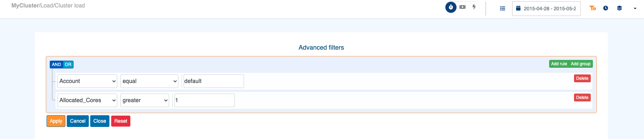
Task: Open the list view icon
Action: point(503,9)
